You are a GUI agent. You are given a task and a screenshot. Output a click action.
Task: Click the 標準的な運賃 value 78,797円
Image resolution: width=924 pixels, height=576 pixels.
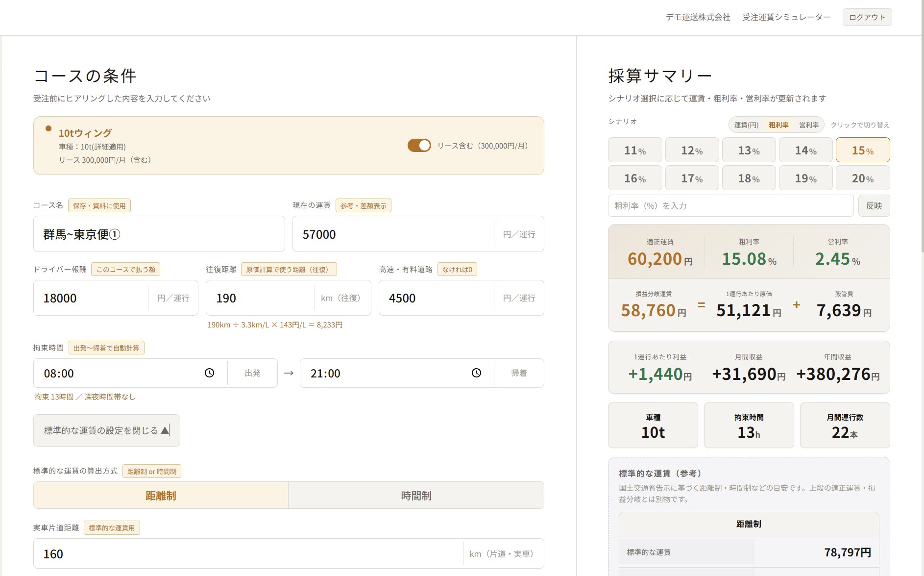click(848, 552)
